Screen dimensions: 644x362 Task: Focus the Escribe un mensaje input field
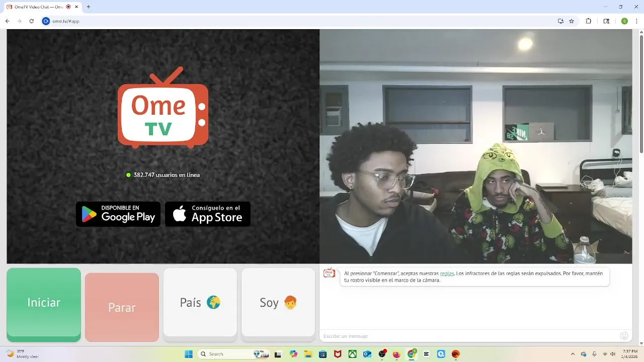[468, 336]
